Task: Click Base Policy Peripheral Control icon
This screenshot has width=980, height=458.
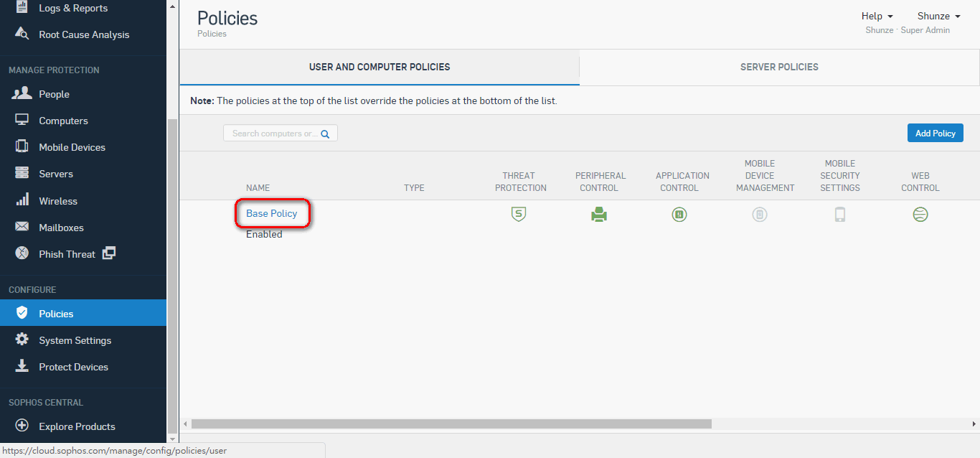Action: pyautogui.click(x=599, y=214)
